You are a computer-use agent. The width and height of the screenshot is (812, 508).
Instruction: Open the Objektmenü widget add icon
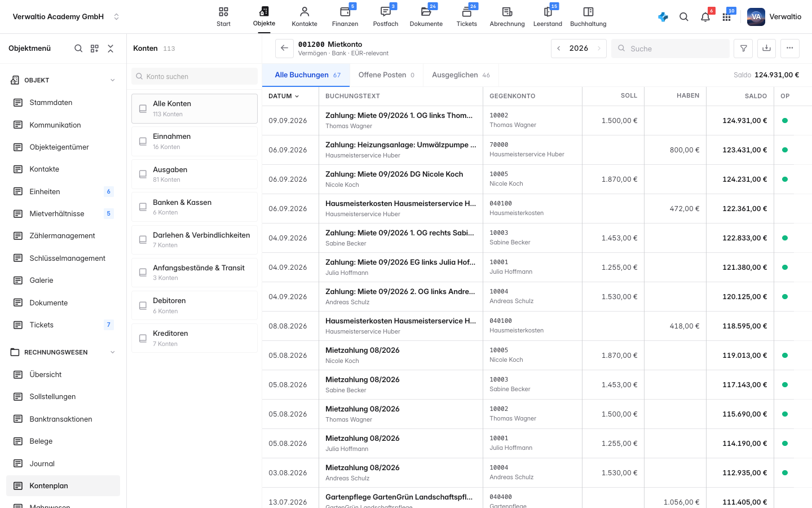point(95,49)
